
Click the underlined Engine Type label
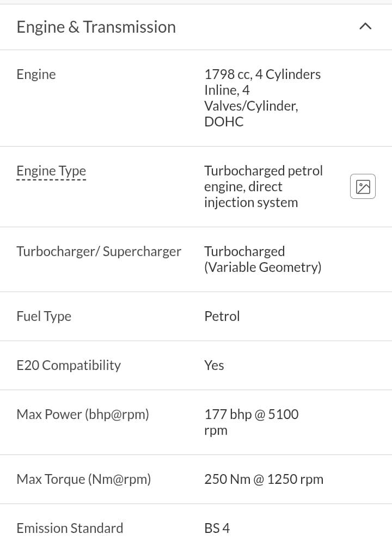(51, 171)
